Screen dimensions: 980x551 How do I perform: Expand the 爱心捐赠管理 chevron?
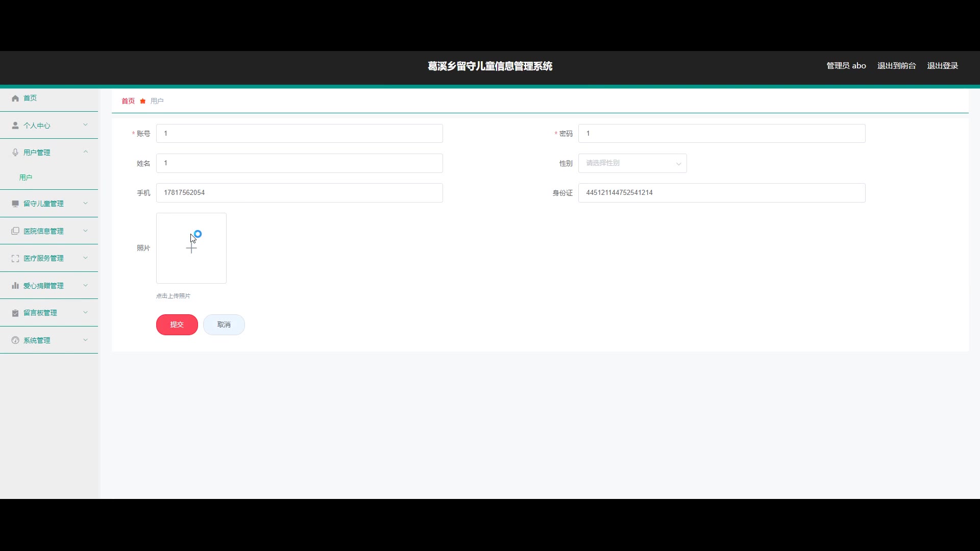(x=85, y=285)
